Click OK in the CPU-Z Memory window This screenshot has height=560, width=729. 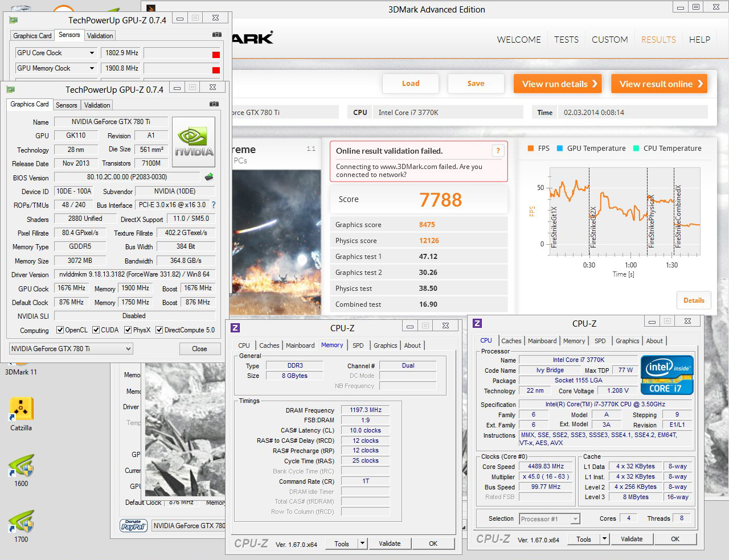coord(433,543)
